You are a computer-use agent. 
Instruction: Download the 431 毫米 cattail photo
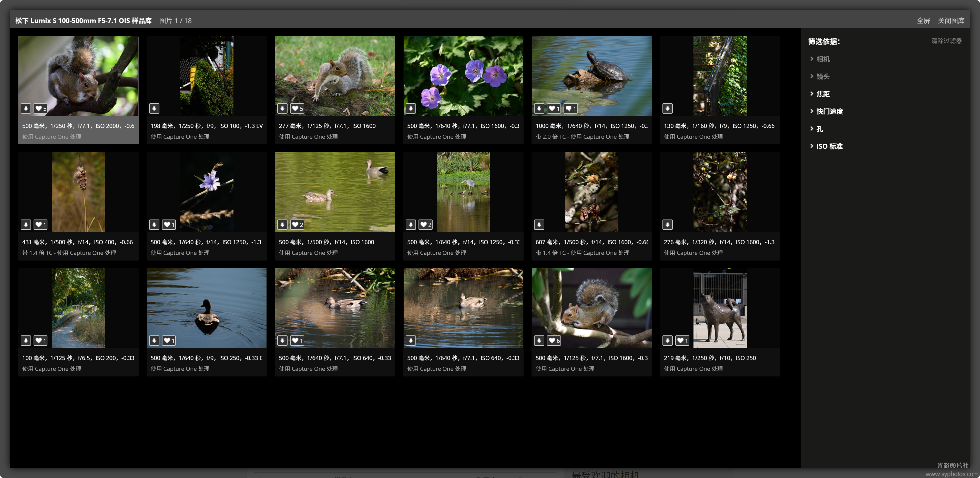click(x=25, y=225)
